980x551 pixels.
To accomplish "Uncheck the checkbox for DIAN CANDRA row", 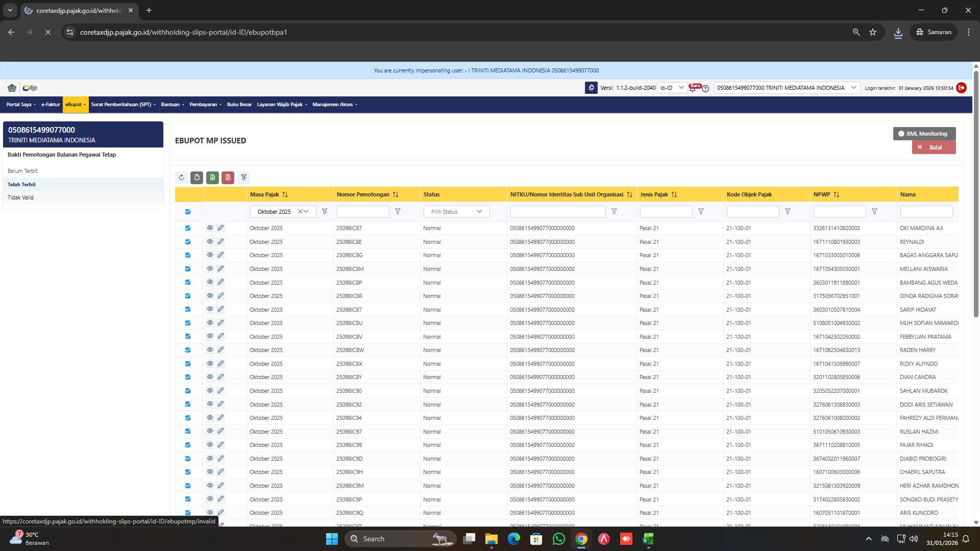I will tap(188, 377).
